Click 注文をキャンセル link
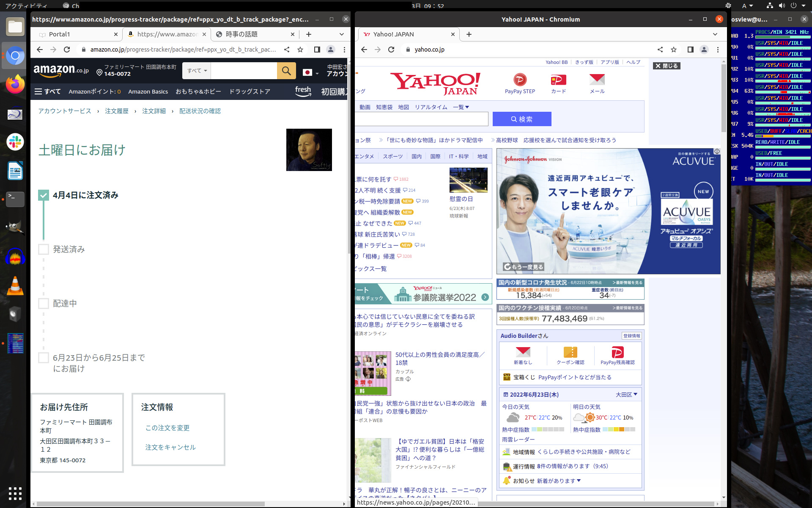Image resolution: width=812 pixels, height=508 pixels. coord(170,447)
